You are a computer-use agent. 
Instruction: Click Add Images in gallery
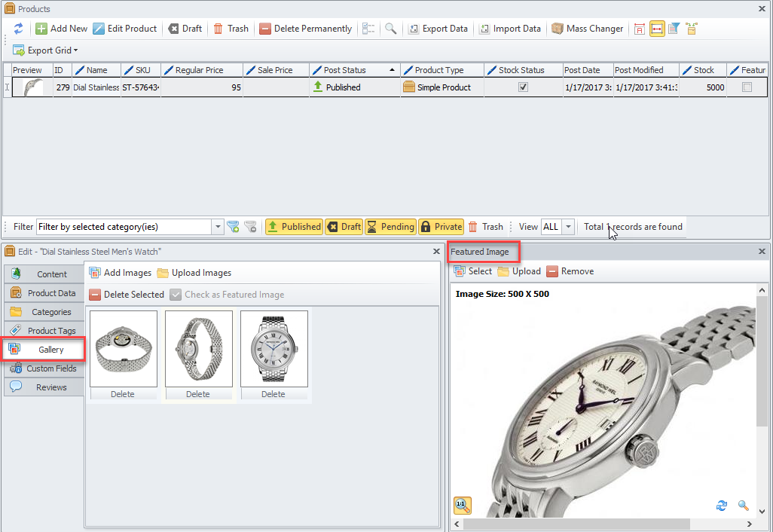[x=121, y=273]
